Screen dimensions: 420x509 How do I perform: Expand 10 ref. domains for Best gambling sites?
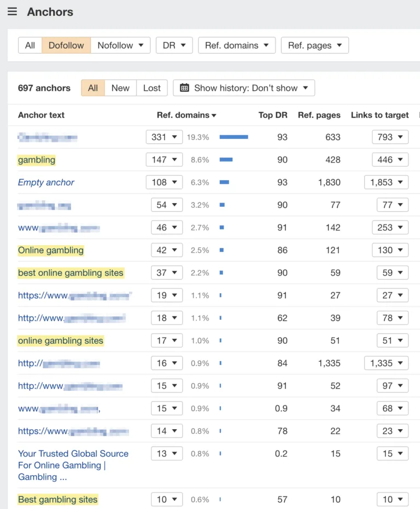coord(167,499)
